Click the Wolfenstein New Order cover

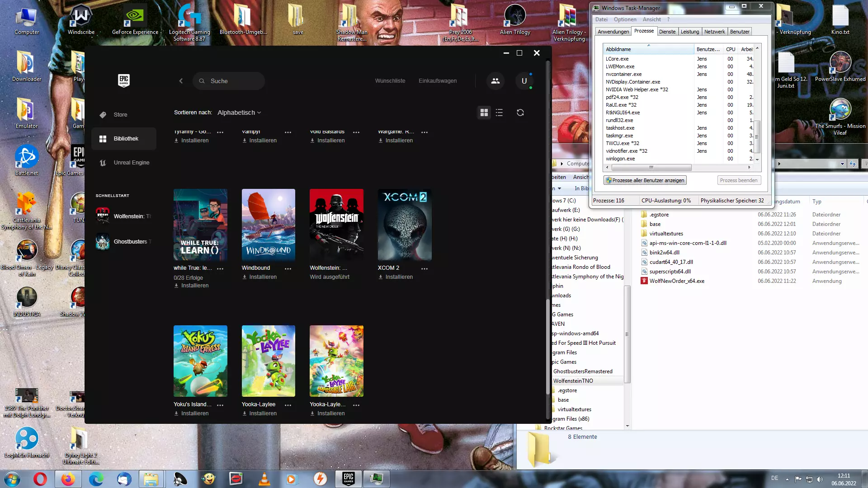[x=336, y=225]
